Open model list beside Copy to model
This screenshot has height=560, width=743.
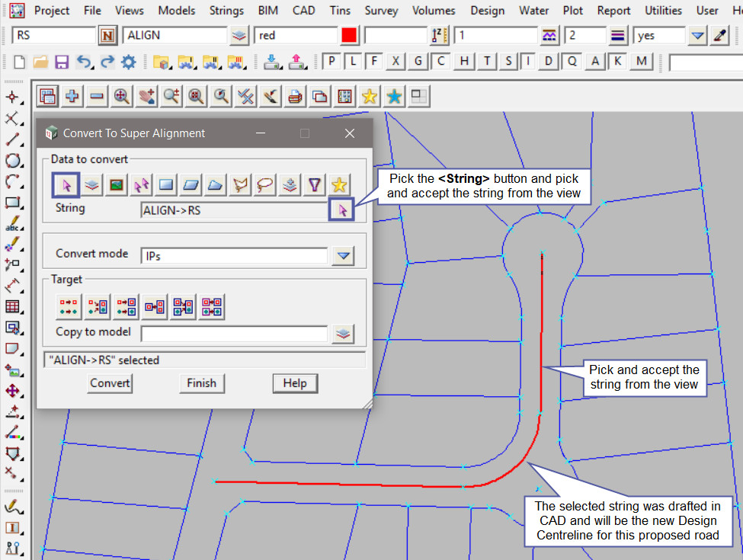click(344, 333)
